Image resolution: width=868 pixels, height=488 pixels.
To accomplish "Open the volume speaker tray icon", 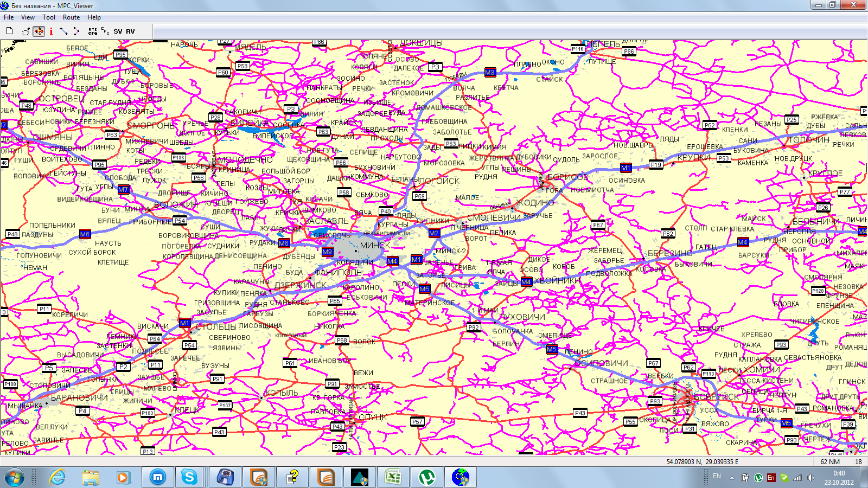I will coord(810,478).
